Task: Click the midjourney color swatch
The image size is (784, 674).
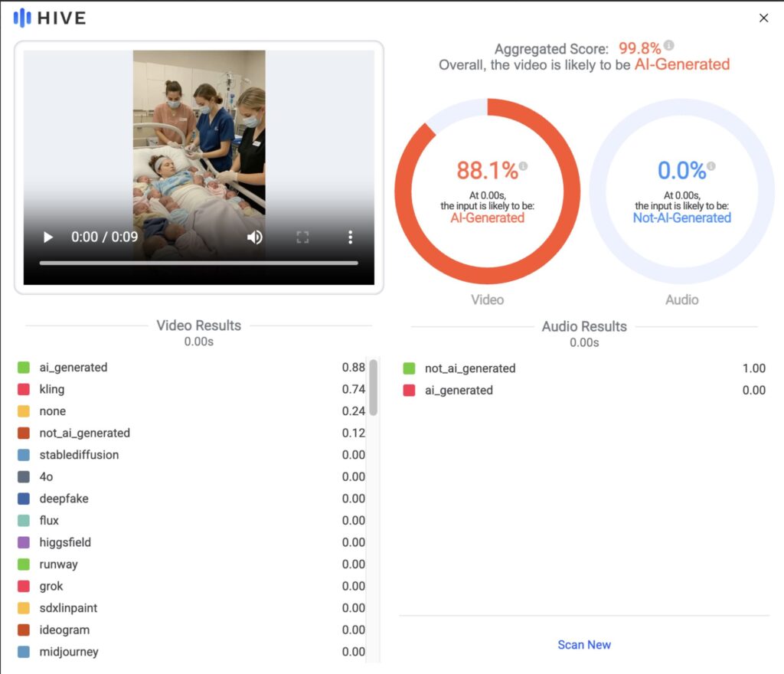Action: 24,652
